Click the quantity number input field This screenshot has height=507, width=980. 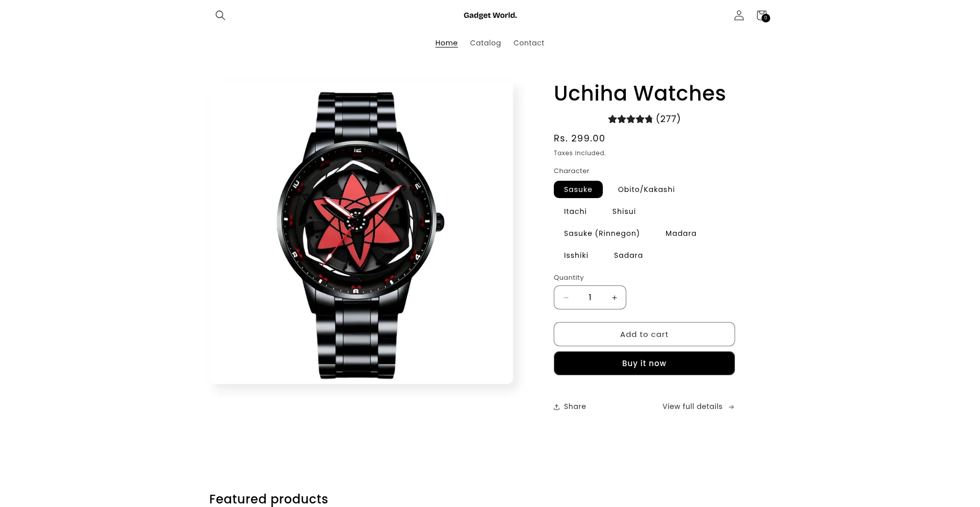coord(590,298)
